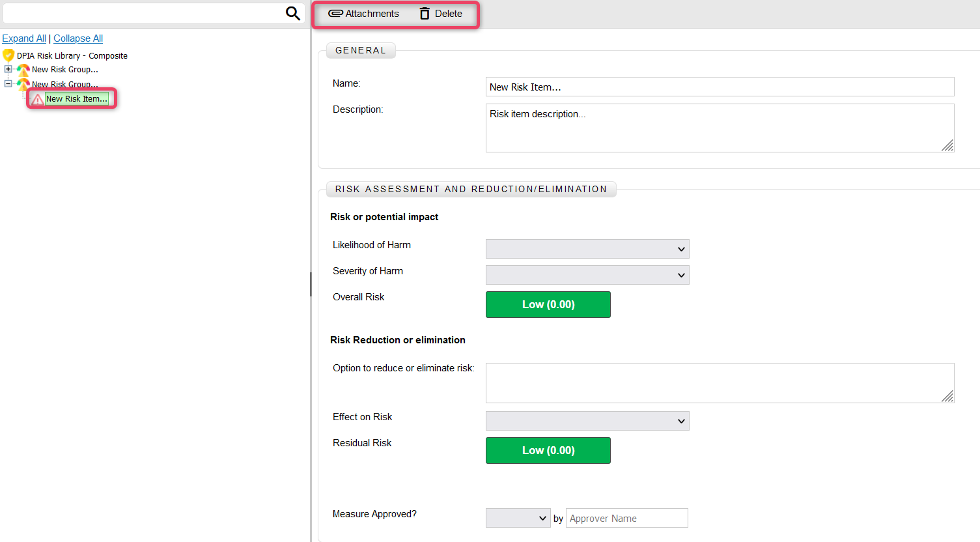Open the Effect on Risk dropdown
Screen dimensions: 980x542
point(587,421)
